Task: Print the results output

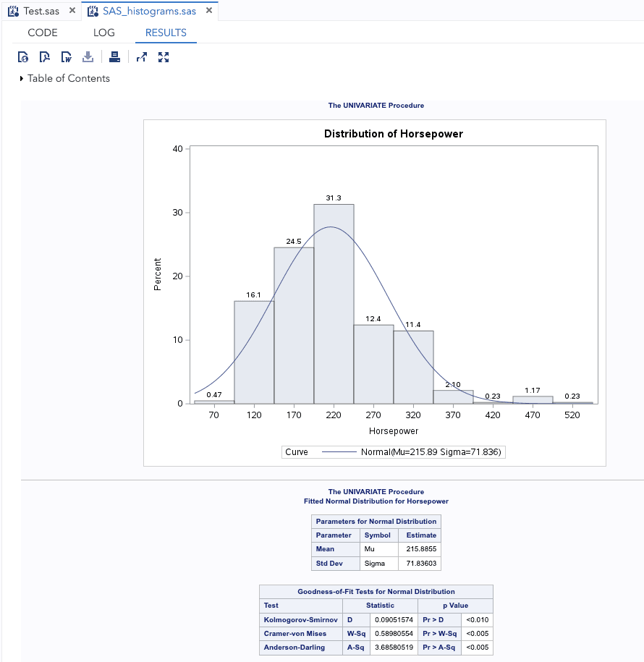Action: [114, 57]
